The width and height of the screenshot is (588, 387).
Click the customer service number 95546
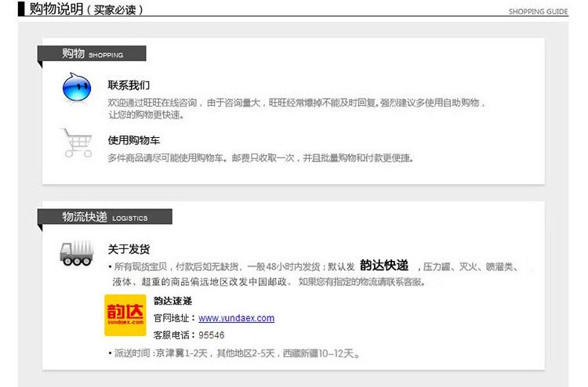(x=212, y=335)
